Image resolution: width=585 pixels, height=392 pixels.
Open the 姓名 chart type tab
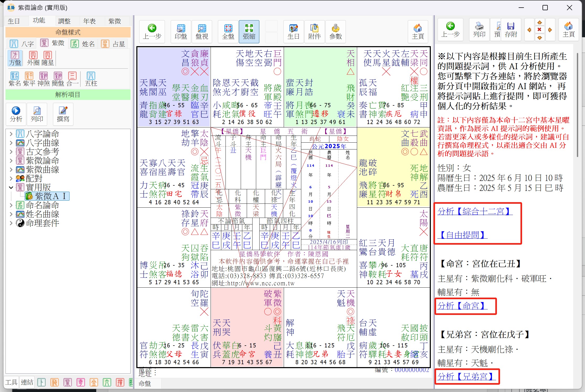83,44
